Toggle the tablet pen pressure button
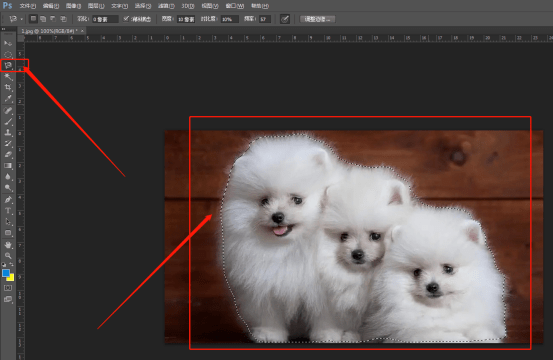Viewport: 553px width, 360px height. coord(285,19)
